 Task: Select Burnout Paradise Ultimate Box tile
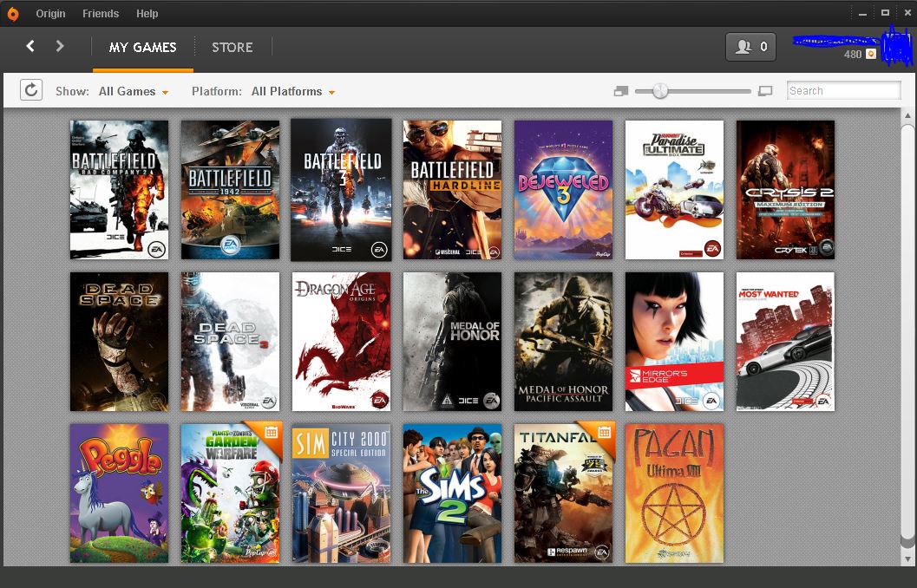tap(674, 190)
